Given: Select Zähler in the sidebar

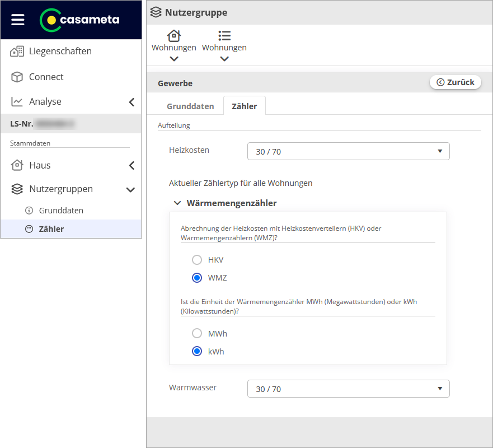Looking at the screenshot, I should [51, 228].
